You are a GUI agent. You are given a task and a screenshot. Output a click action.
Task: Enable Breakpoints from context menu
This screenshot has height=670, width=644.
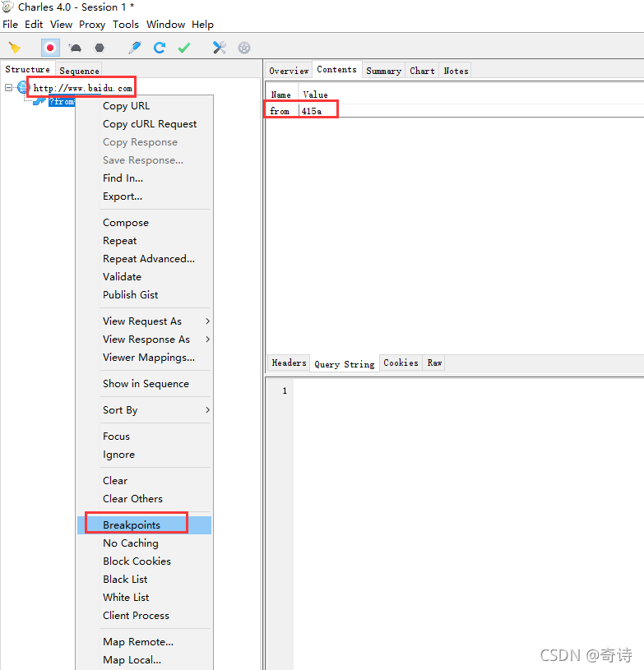pos(144,525)
